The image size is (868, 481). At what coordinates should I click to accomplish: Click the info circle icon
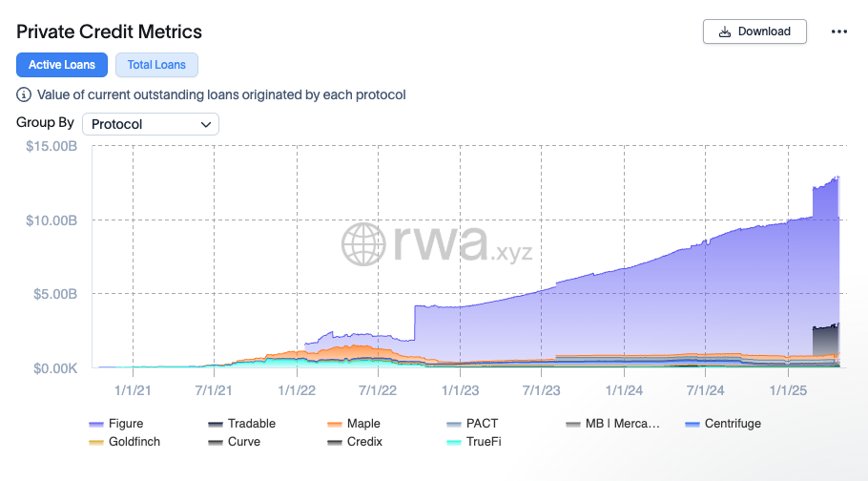[24, 94]
